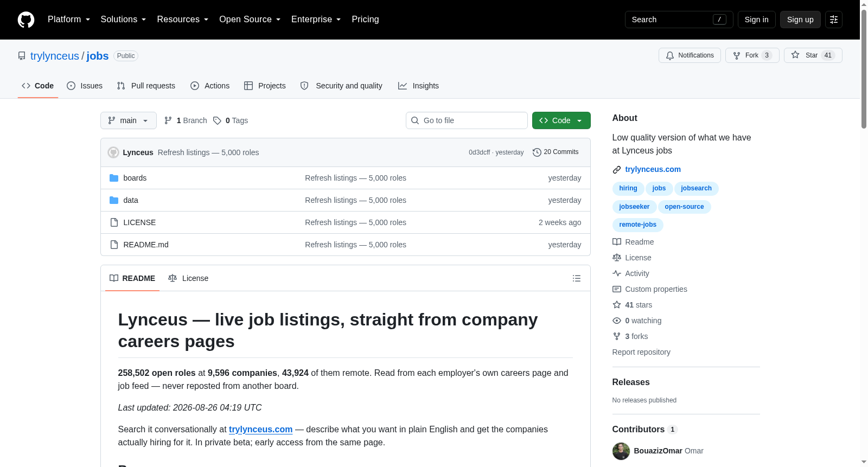The width and height of the screenshot is (868, 467).
Task: Expand the Solutions menu
Action: [123, 20]
